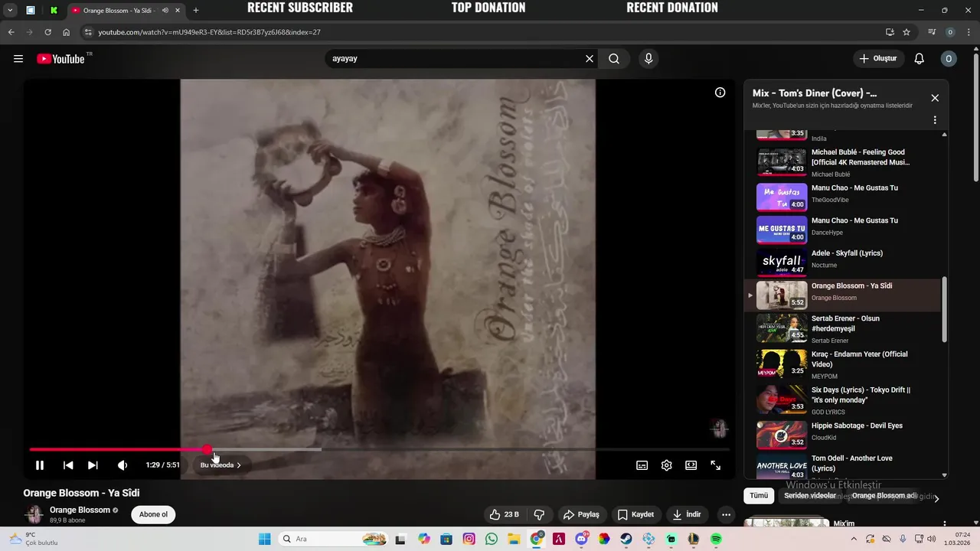This screenshot has height=551, width=980.
Task: Download video with 'İndir' button
Action: pos(687,514)
